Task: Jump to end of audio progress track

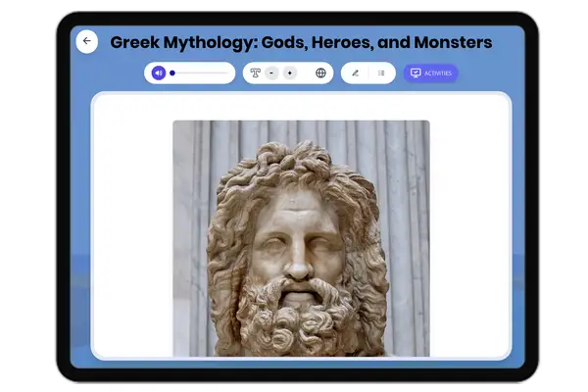Action: [x=227, y=73]
